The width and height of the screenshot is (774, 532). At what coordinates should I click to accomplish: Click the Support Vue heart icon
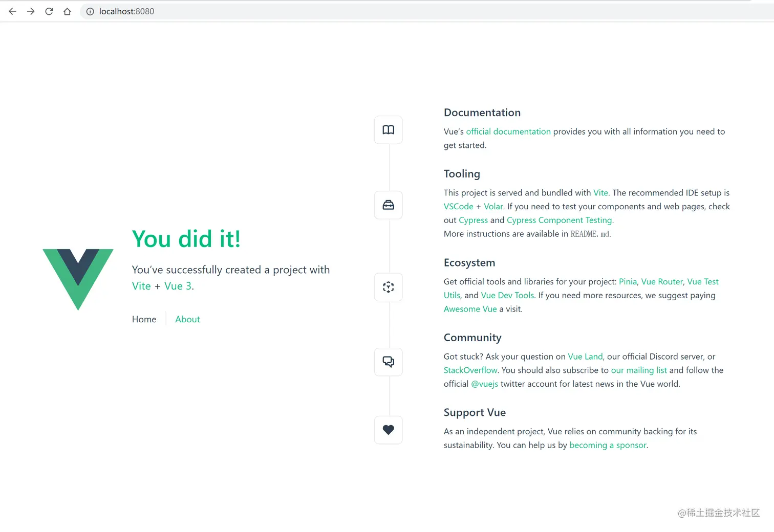tap(389, 430)
